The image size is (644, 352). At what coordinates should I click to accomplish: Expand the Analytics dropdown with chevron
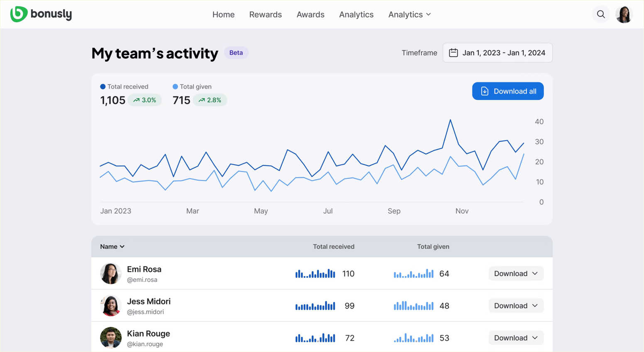[x=410, y=15]
